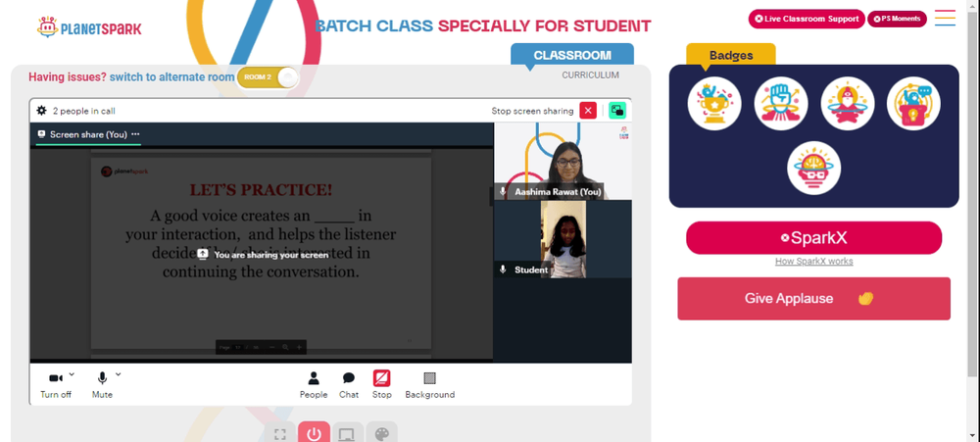Mute the microphone
The image size is (980, 442).
point(102,384)
